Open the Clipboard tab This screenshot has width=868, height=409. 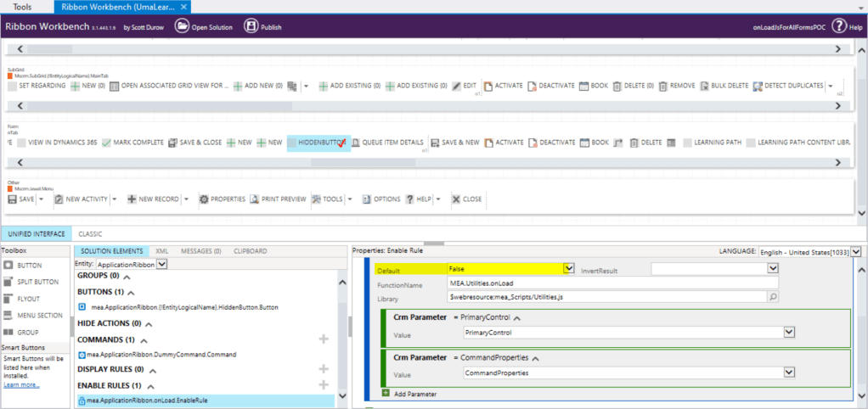(x=251, y=251)
